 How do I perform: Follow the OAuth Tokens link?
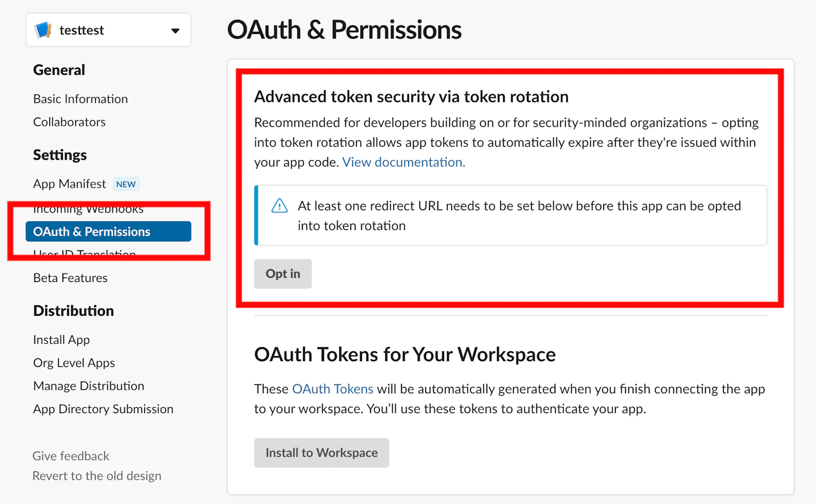(x=333, y=389)
